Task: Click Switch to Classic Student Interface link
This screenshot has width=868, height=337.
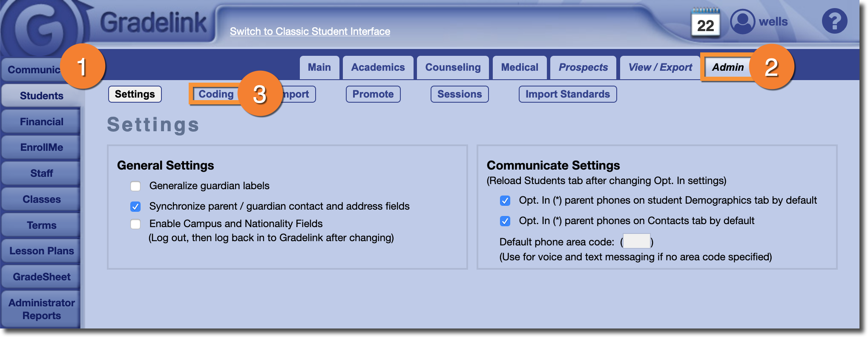Action: coord(310,32)
